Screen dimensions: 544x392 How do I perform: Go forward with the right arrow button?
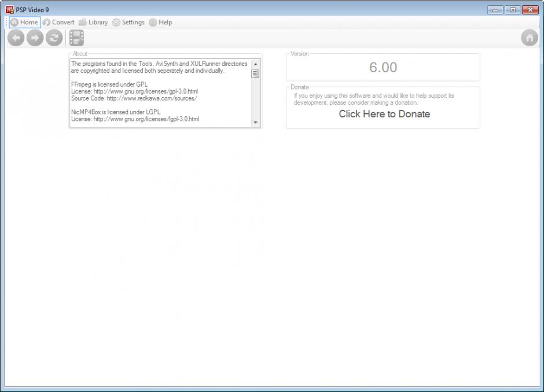point(35,38)
